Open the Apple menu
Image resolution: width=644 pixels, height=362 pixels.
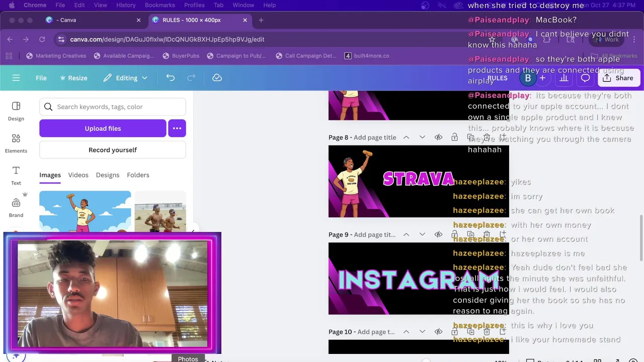(12, 5)
